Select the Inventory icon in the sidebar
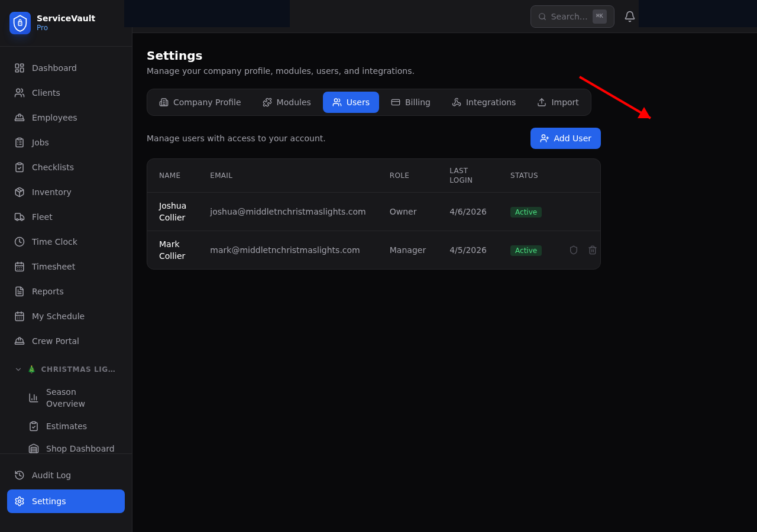The height and width of the screenshot is (532, 757). 20,192
